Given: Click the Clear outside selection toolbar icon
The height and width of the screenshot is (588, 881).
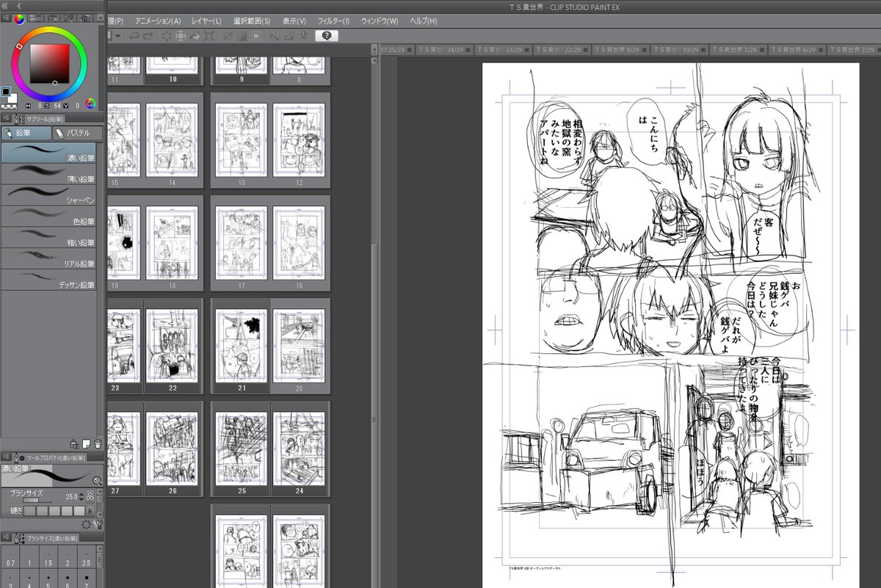Looking at the screenshot, I should coord(181,36).
